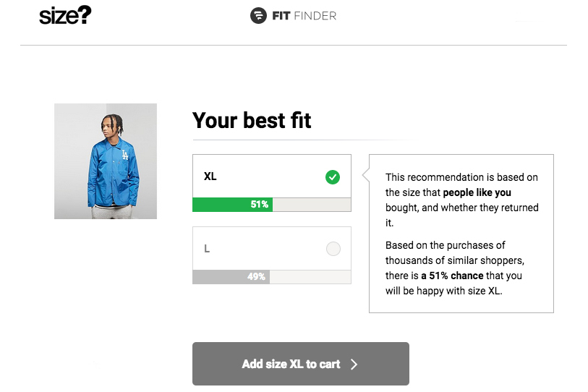Screen dimensions: 588x392
Task: Click the '49%' percentage label
Action: 257,277
